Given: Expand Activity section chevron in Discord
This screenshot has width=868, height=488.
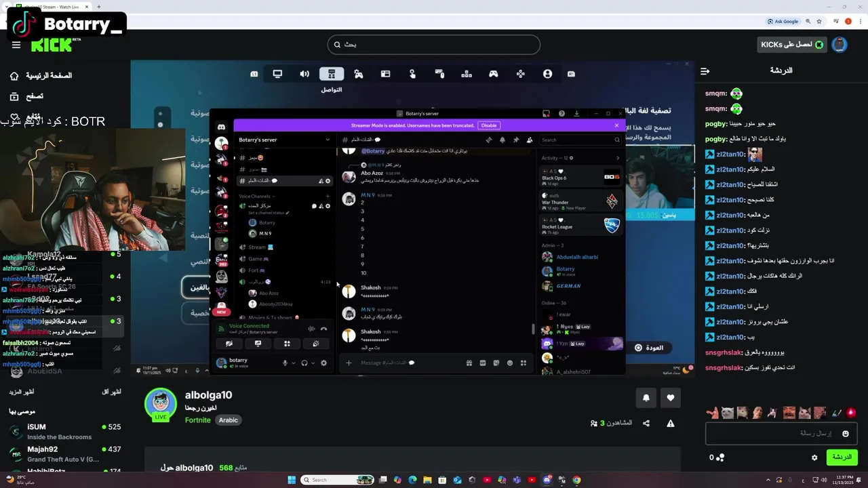Looking at the screenshot, I should click(x=617, y=158).
